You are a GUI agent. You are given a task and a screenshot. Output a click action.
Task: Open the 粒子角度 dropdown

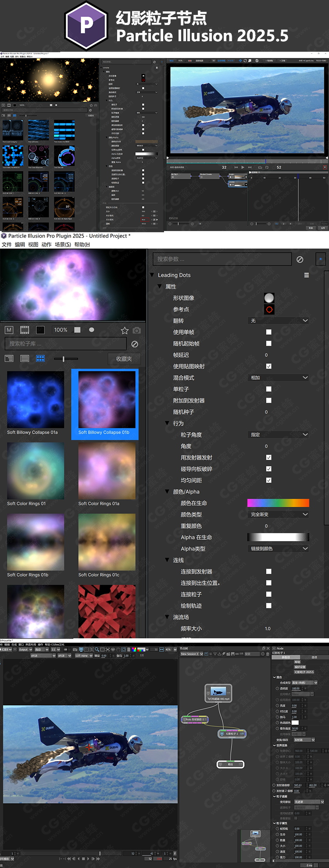tap(279, 435)
